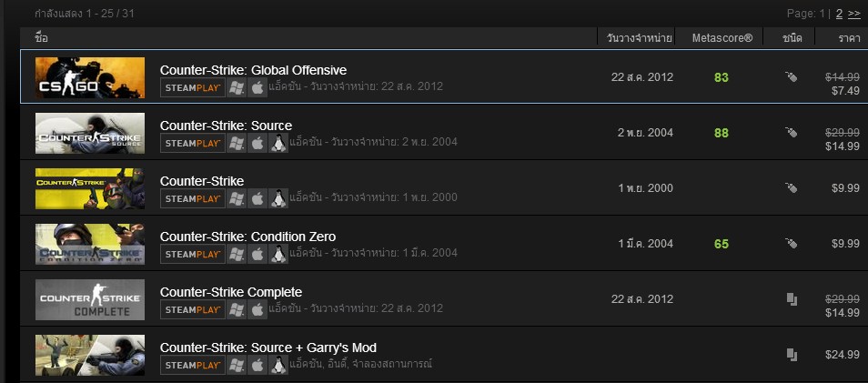This screenshot has width=868, height=383.
Task: Click the next page arrows link
Action: point(854,14)
